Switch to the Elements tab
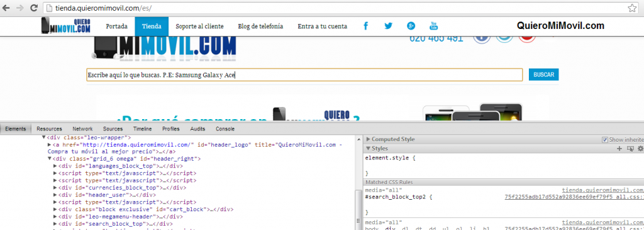 [x=15, y=129]
